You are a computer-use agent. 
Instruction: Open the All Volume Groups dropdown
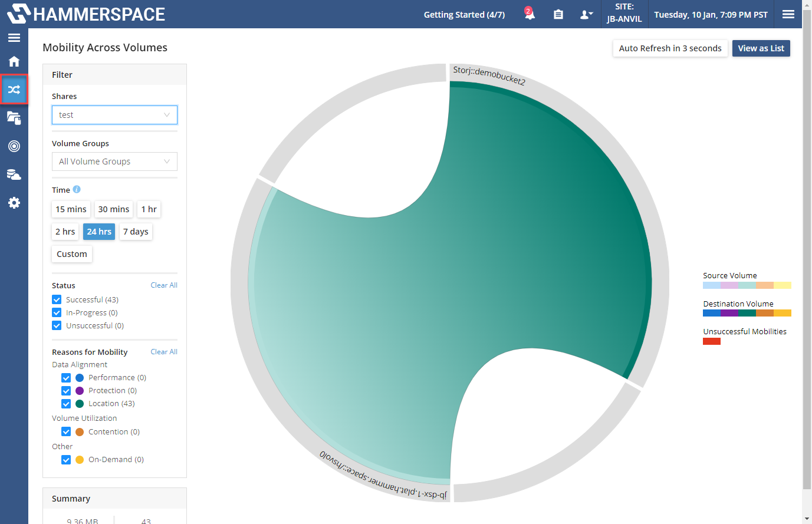point(114,162)
